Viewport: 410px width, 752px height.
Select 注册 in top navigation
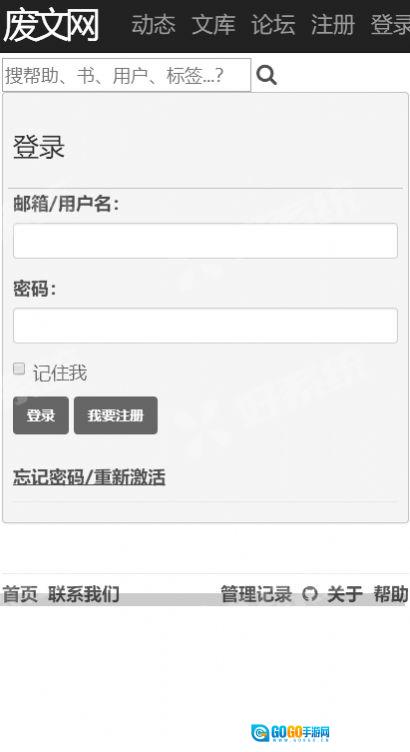[333, 24]
